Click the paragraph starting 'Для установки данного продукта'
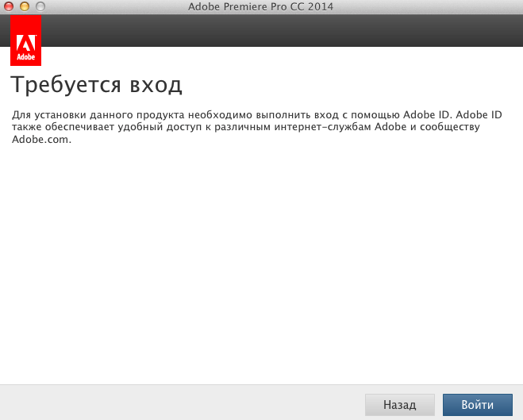 pos(257,127)
